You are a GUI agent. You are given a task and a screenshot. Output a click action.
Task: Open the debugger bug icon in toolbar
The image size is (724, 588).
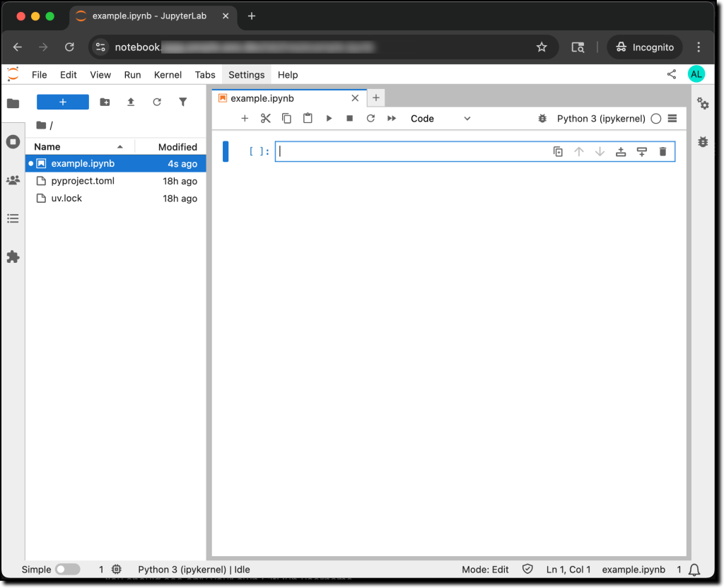542,119
